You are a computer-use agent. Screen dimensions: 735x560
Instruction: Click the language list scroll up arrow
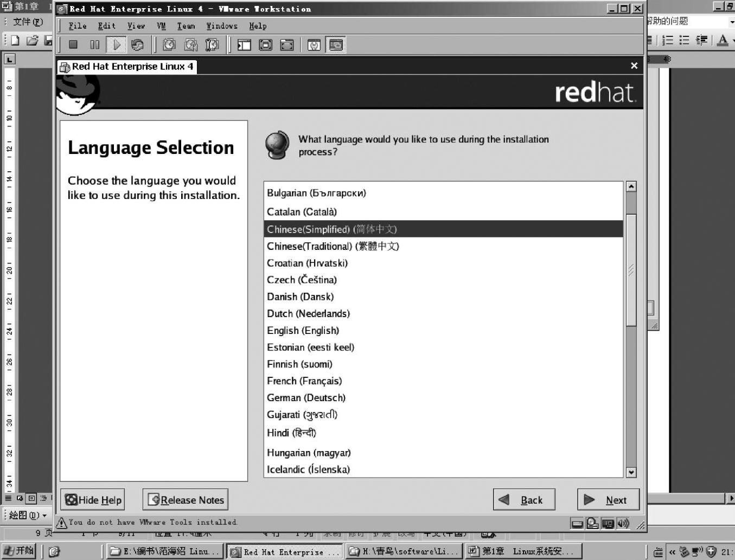pos(631,186)
